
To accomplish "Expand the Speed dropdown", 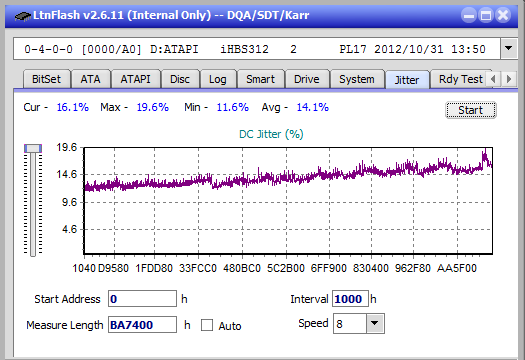I will coord(375,323).
